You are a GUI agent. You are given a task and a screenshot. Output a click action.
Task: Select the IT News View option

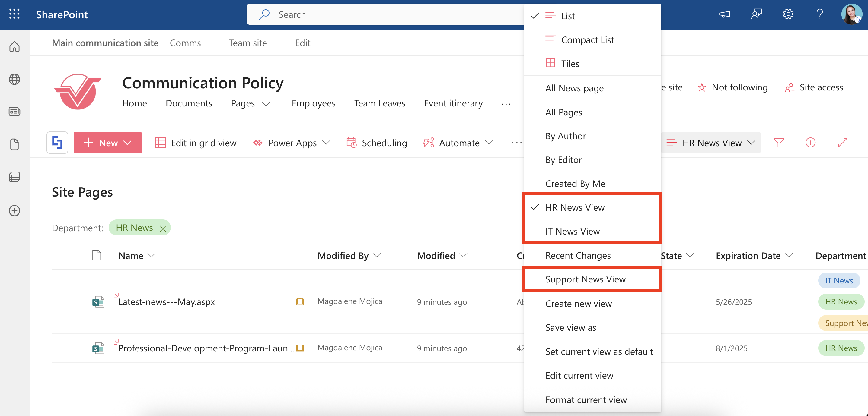pyautogui.click(x=572, y=231)
